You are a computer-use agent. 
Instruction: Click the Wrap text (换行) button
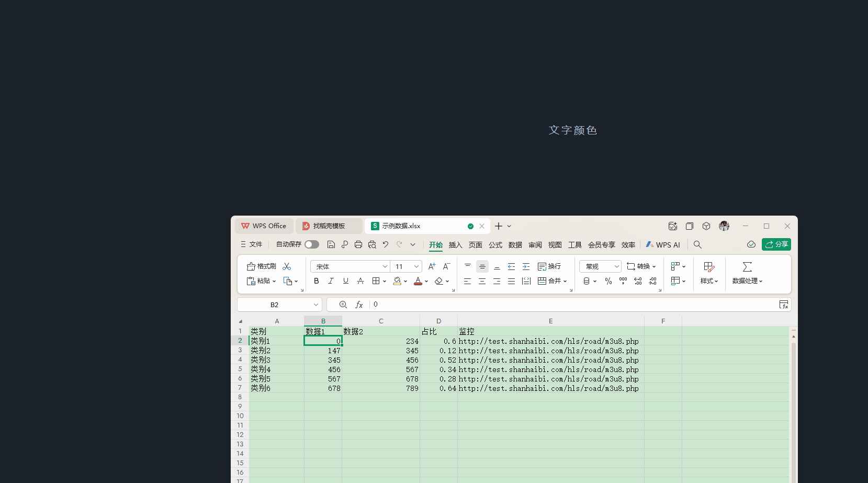coord(549,266)
